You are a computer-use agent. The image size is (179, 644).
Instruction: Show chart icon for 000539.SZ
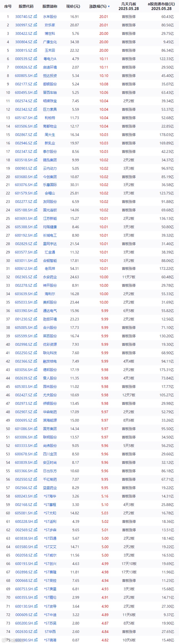(x=35, y=59)
